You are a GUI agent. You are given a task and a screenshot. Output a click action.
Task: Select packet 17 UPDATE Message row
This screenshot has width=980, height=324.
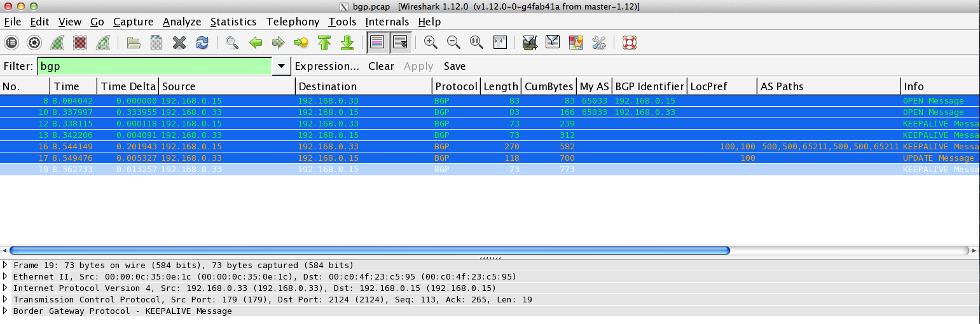click(x=490, y=158)
